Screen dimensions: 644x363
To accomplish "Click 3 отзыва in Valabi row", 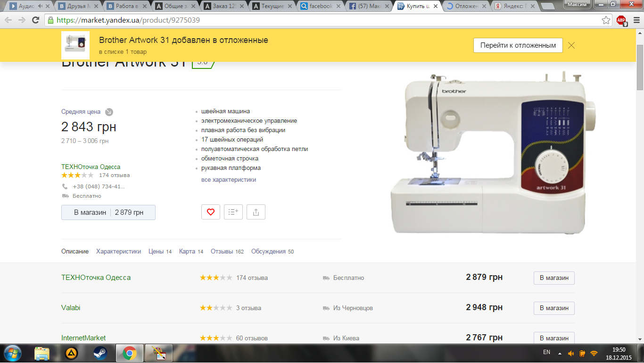I will coord(248,308).
